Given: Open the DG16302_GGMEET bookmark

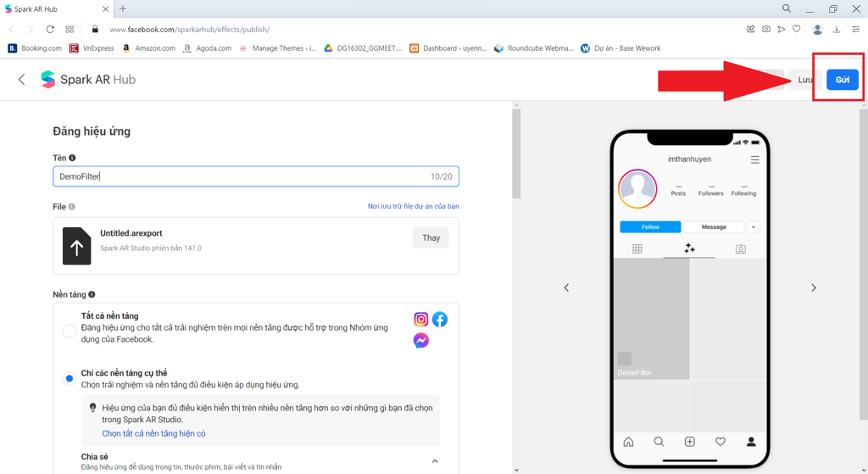Looking at the screenshot, I should [x=363, y=48].
